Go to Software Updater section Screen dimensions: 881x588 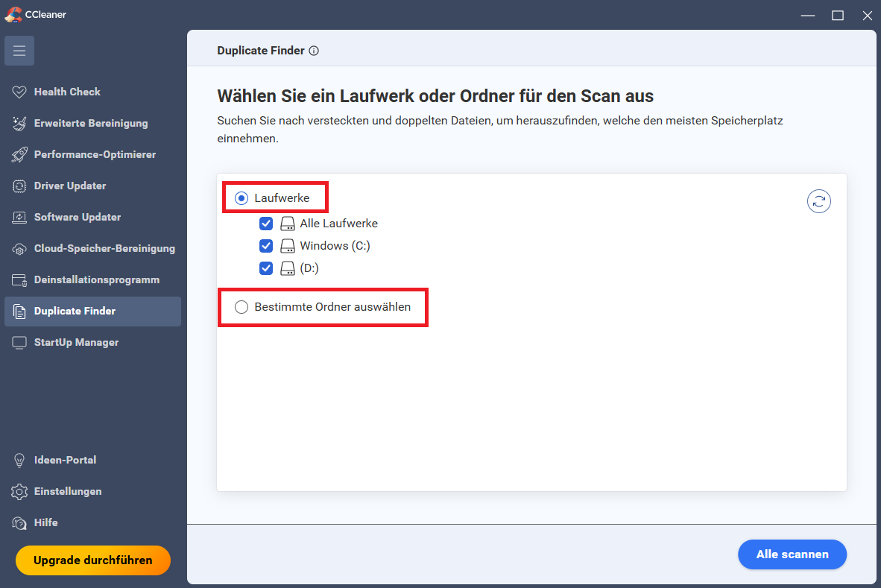pos(78,217)
